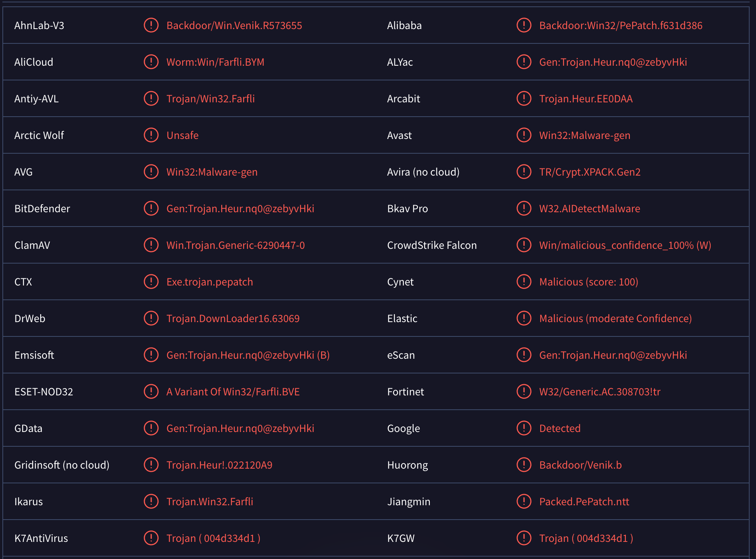756x559 pixels.
Task: Click the Unsafe detection result
Action: click(182, 135)
